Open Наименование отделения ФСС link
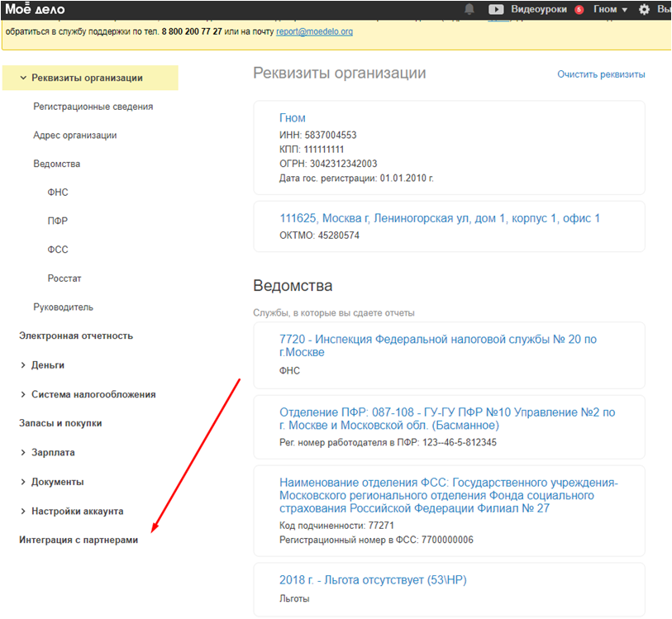The image size is (672, 619). (x=448, y=495)
